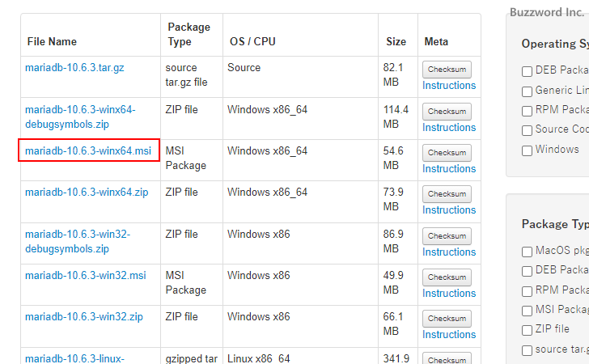Show Checksum for winx64.msi package
The image size is (589, 364).
pos(447,153)
